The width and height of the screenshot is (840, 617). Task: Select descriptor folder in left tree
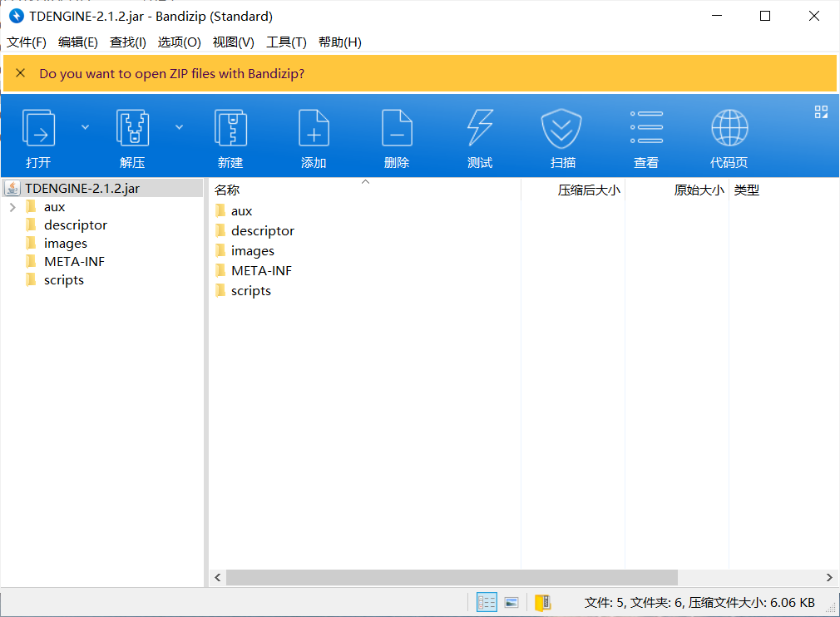pyautogui.click(x=76, y=225)
